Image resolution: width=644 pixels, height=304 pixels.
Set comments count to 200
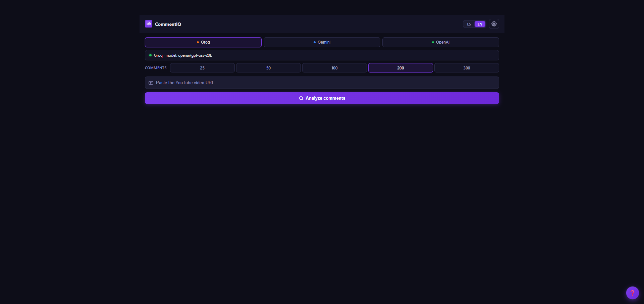pyautogui.click(x=400, y=68)
